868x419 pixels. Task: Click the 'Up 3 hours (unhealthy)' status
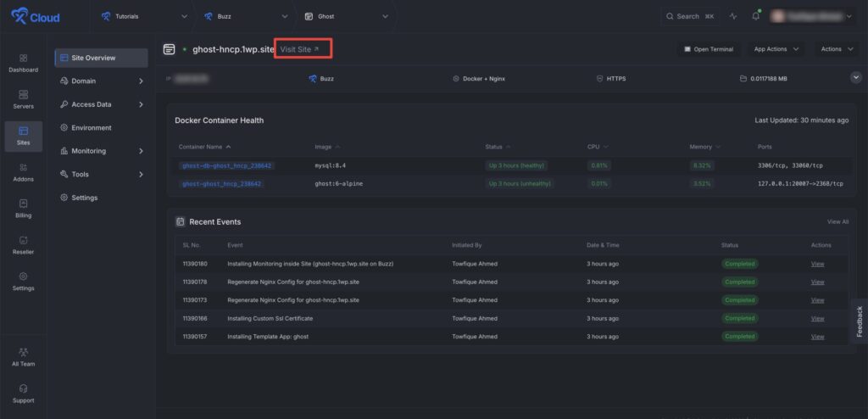pyautogui.click(x=520, y=183)
